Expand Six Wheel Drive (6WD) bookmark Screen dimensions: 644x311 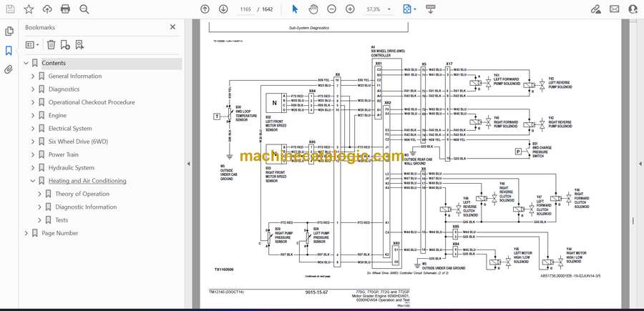(33, 142)
